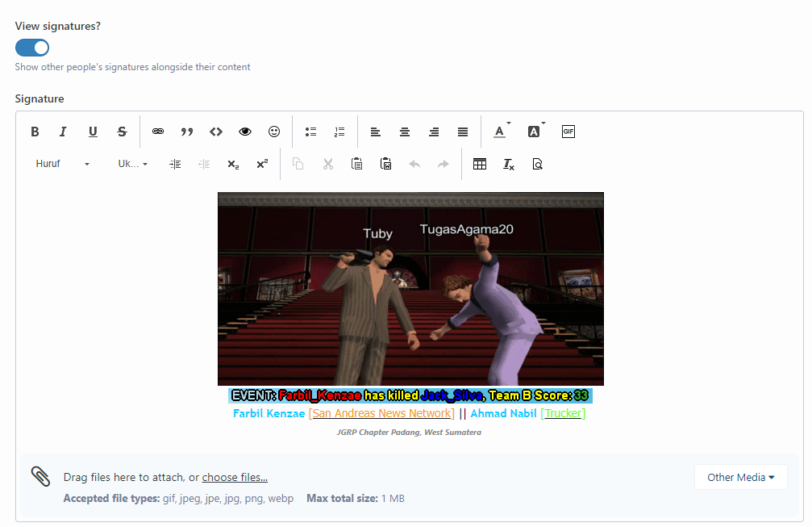The height and width of the screenshot is (527, 812).
Task: Align text to the left
Action: tap(376, 132)
